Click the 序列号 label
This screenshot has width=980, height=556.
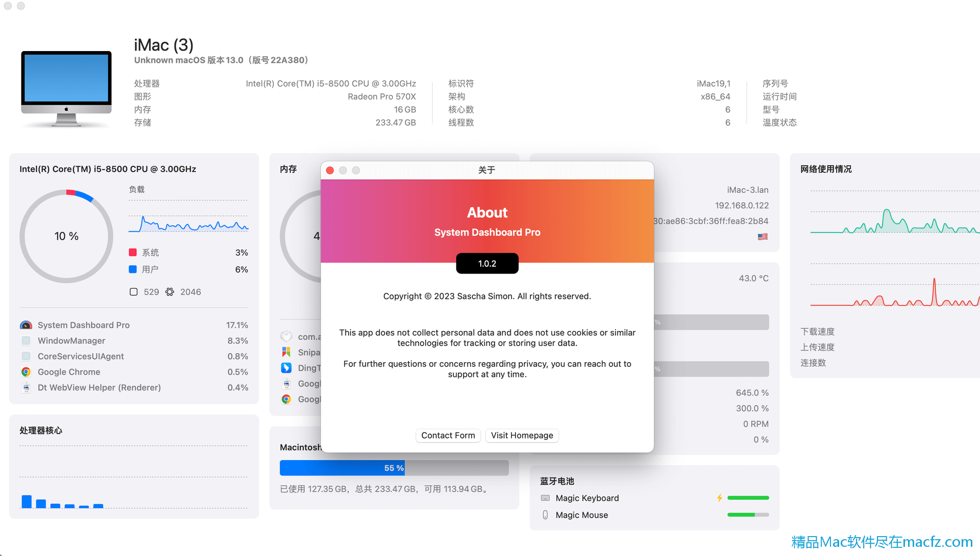pyautogui.click(x=775, y=84)
